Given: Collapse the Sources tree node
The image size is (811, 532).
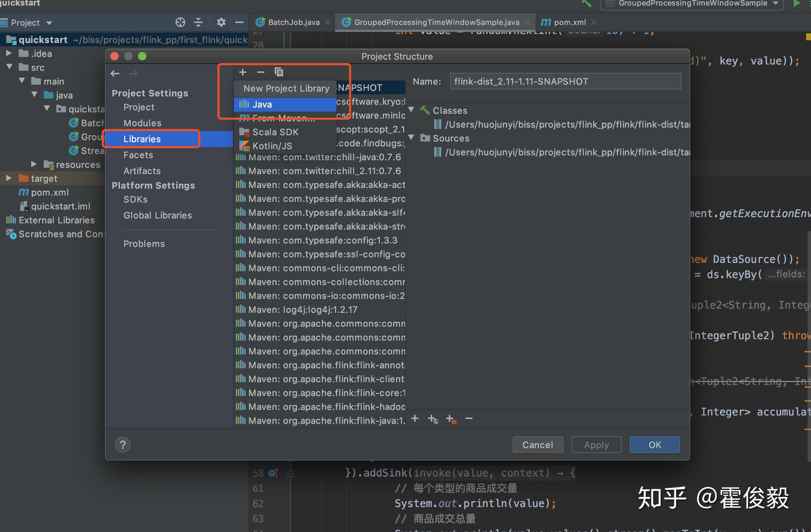Looking at the screenshot, I should pyautogui.click(x=411, y=138).
